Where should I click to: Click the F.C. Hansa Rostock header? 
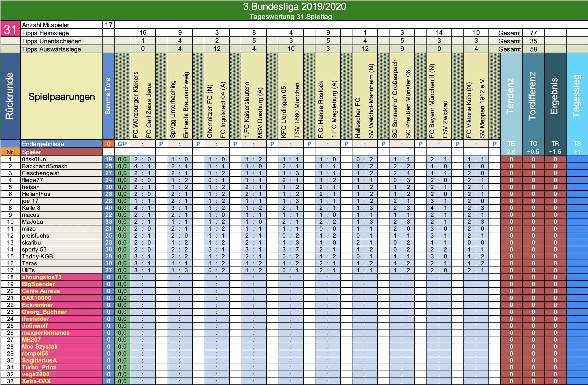click(321, 110)
